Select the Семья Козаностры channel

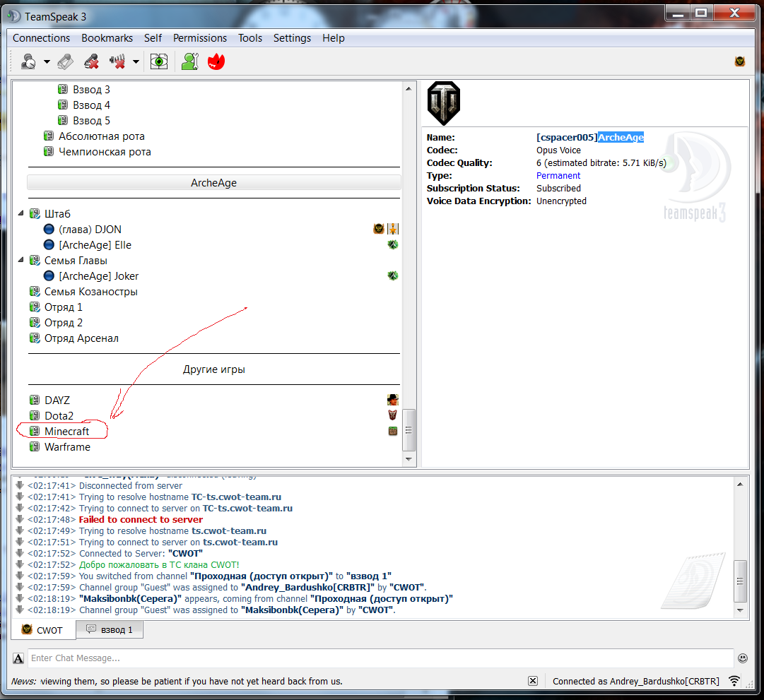[x=90, y=292]
